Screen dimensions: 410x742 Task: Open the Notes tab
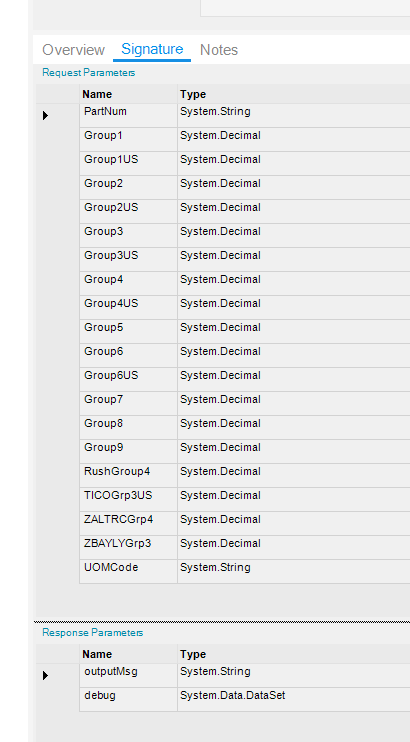pyautogui.click(x=219, y=50)
